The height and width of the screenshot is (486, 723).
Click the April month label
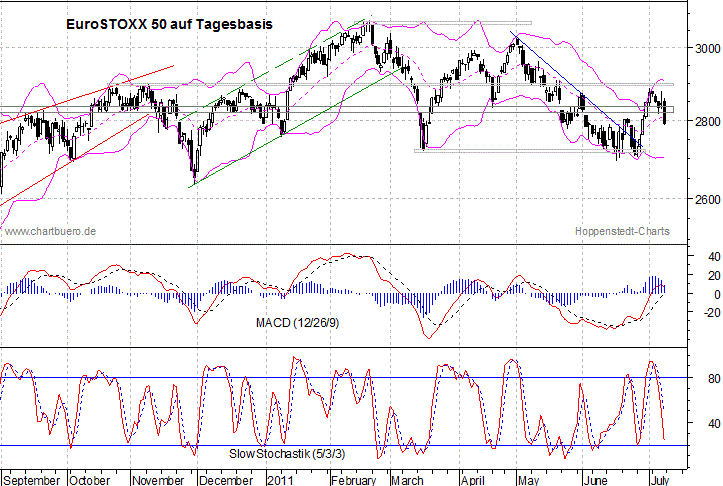pos(473,480)
